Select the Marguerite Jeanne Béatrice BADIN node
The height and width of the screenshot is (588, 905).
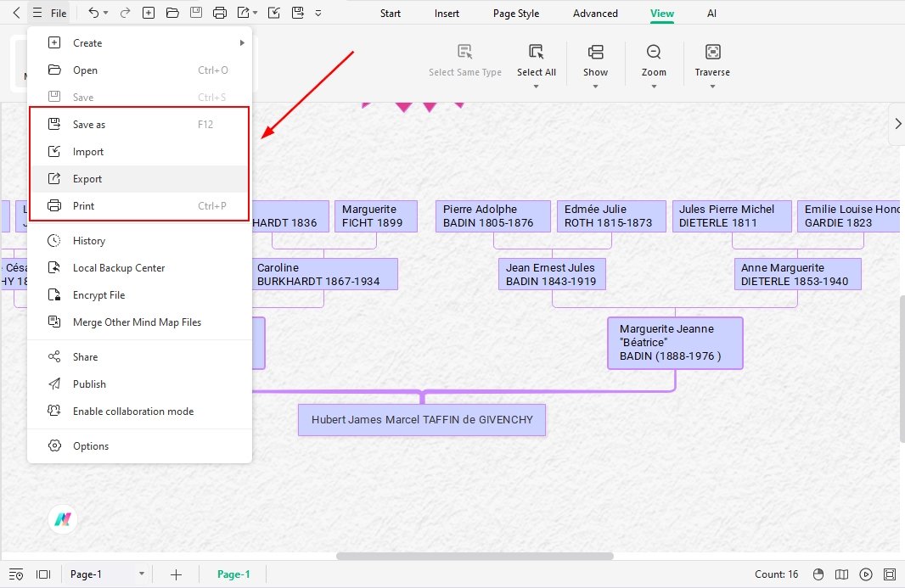pyautogui.click(x=675, y=343)
